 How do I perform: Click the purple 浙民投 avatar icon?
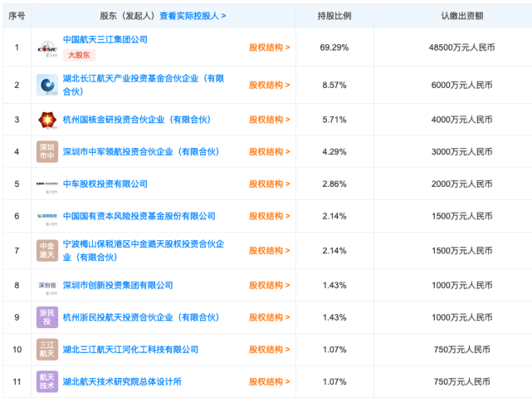[x=47, y=317]
